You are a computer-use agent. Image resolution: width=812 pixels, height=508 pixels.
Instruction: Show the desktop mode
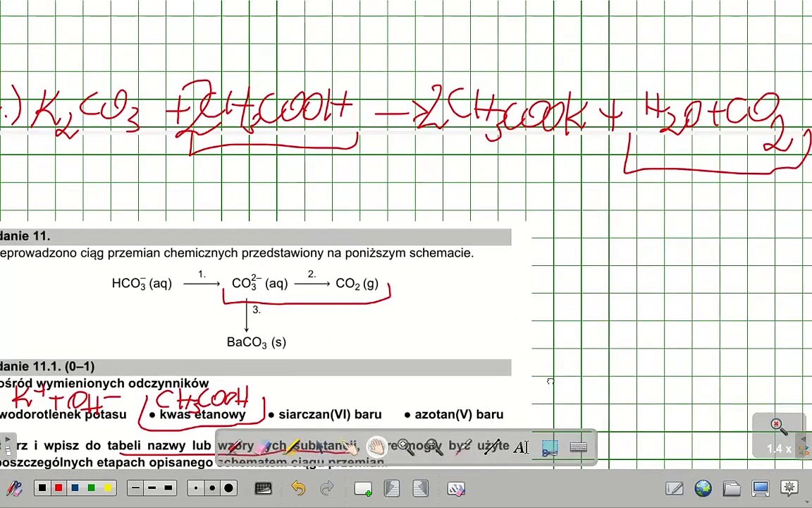coord(761,488)
